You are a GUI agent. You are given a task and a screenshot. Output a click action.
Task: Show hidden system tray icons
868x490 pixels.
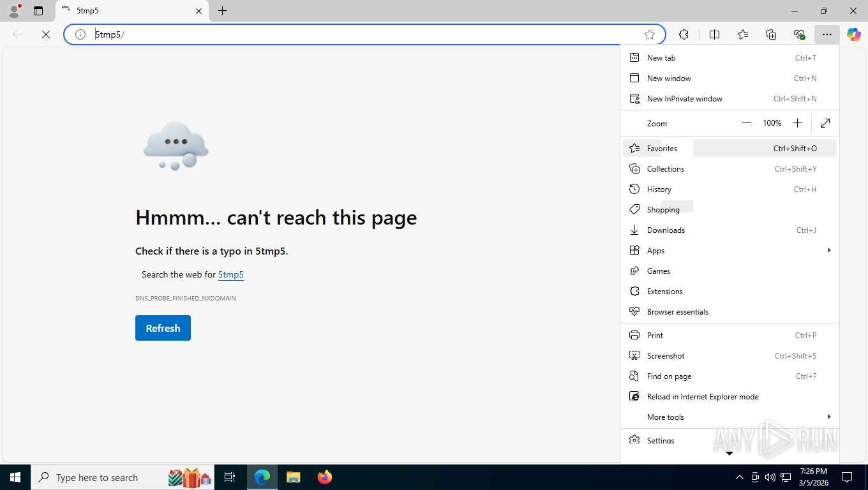(740, 477)
